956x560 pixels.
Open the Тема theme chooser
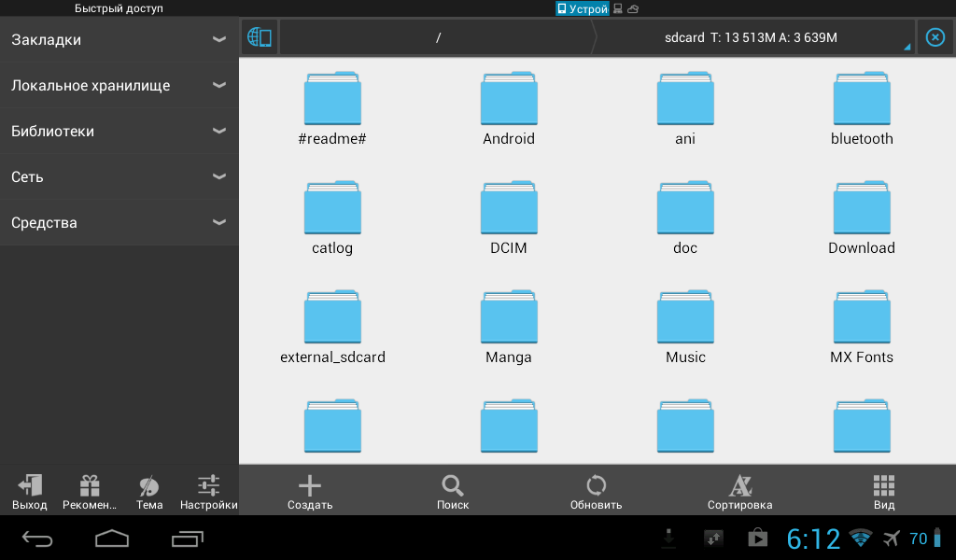point(149,492)
